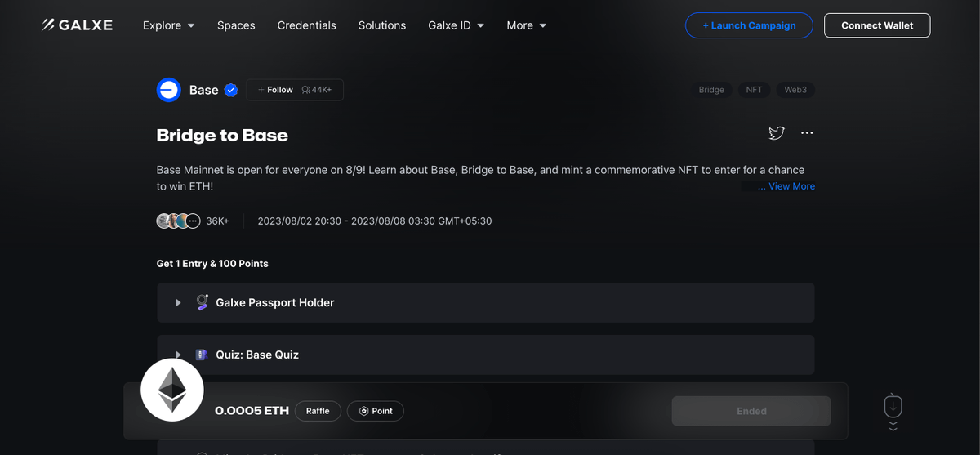Click the Launch Campaign button
The height and width of the screenshot is (455, 980).
(x=749, y=25)
